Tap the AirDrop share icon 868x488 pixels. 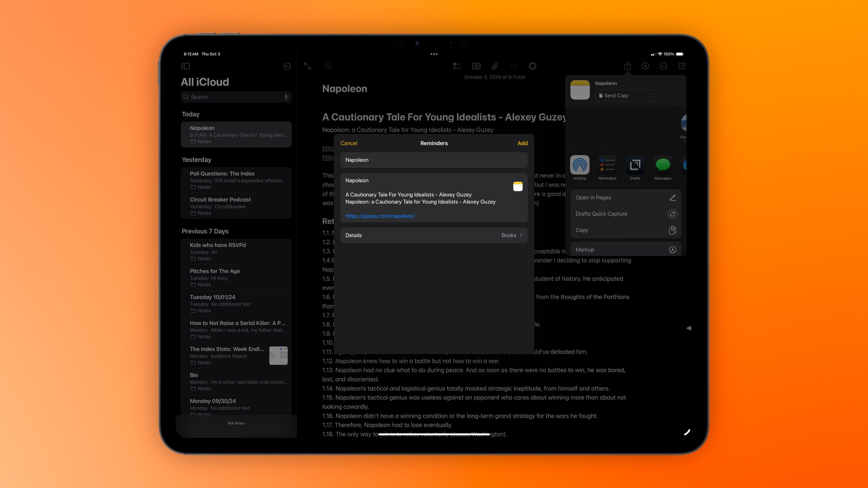[x=580, y=165]
